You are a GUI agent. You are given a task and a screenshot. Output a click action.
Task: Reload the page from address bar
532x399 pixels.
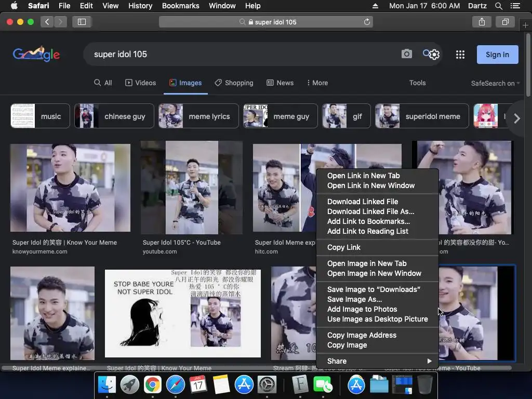coord(367,22)
